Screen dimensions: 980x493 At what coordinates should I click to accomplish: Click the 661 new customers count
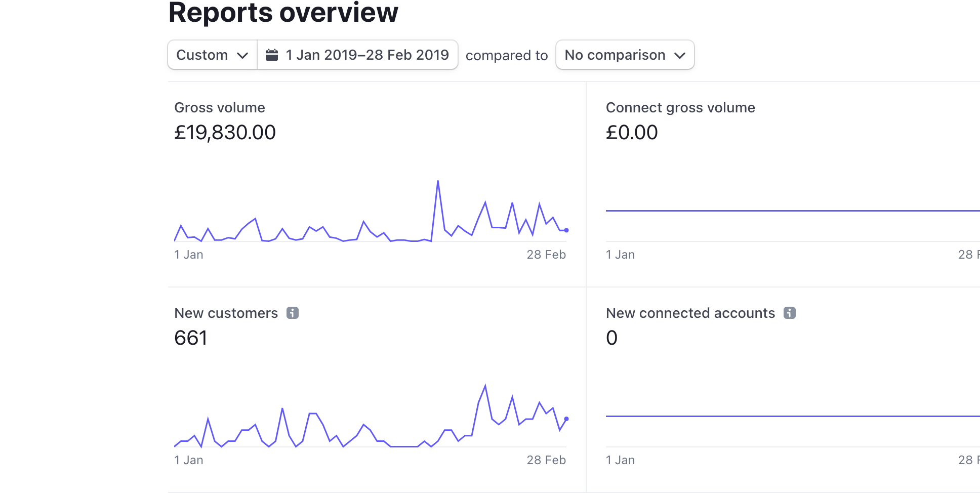tap(190, 338)
